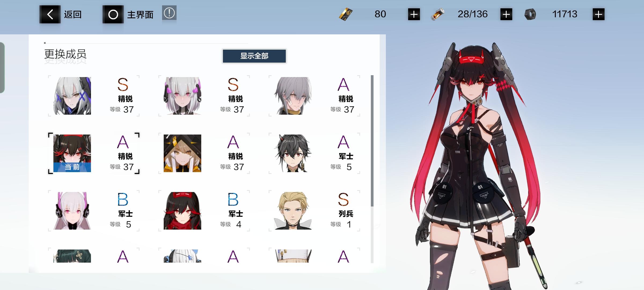644x290 pixels.
Task: Click the 等级 4 level text
Action: [231, 224]
